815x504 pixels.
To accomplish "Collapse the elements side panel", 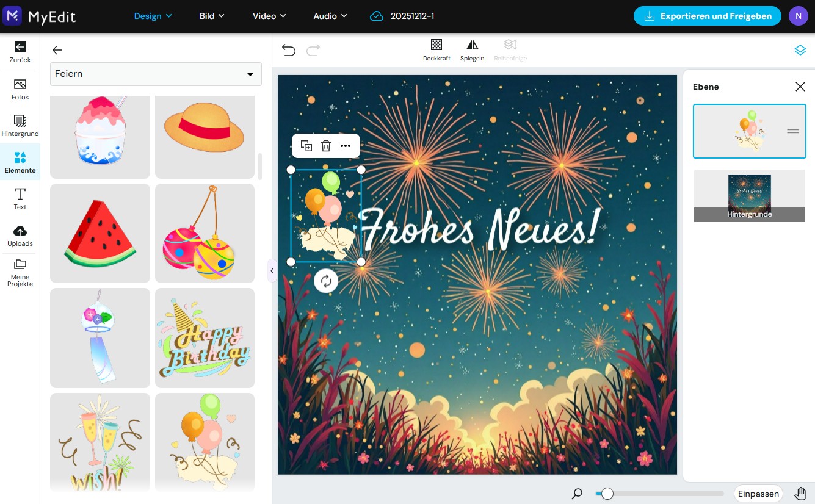I will pos(272,270).
